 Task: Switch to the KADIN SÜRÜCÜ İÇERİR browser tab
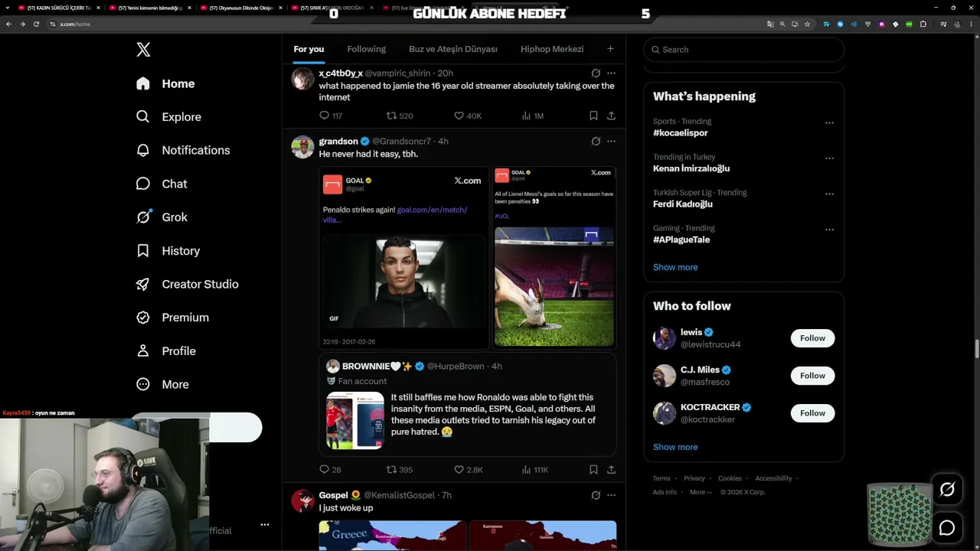(x=59, y=8)
